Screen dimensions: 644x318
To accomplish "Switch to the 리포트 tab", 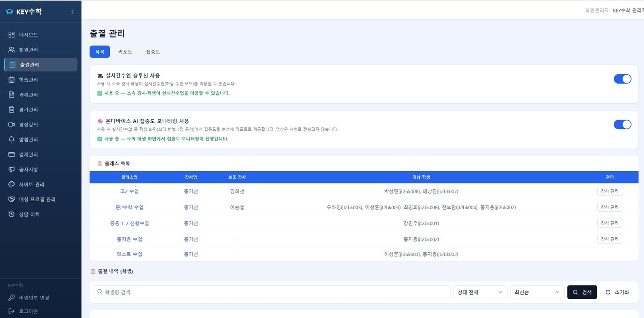I will pos(125,52).
